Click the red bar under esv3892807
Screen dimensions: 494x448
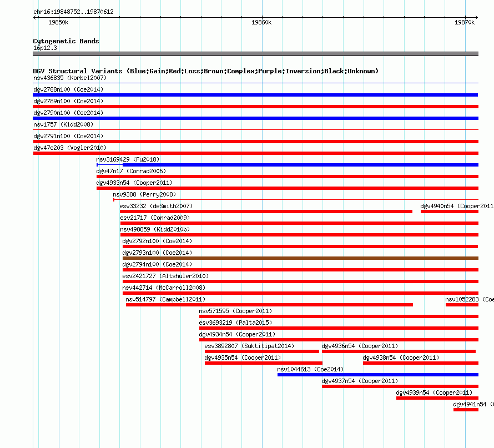coord(262,351)
